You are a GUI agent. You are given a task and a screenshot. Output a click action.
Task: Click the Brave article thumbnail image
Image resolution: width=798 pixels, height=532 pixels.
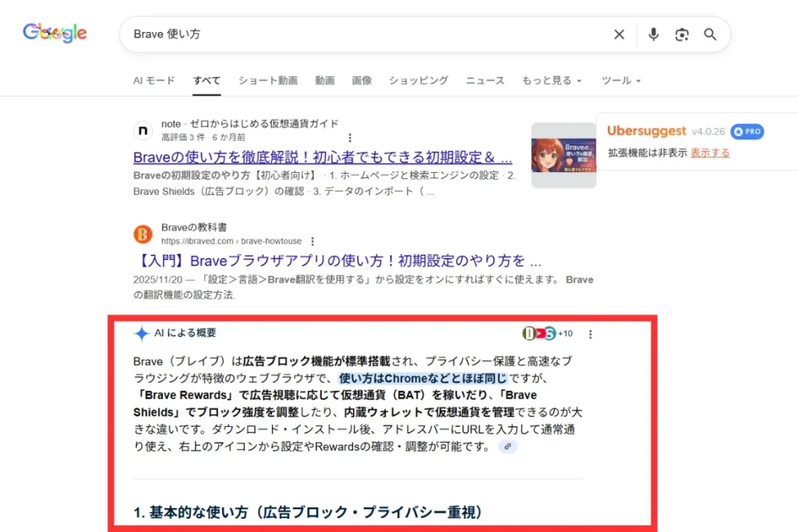pos(564,153)
